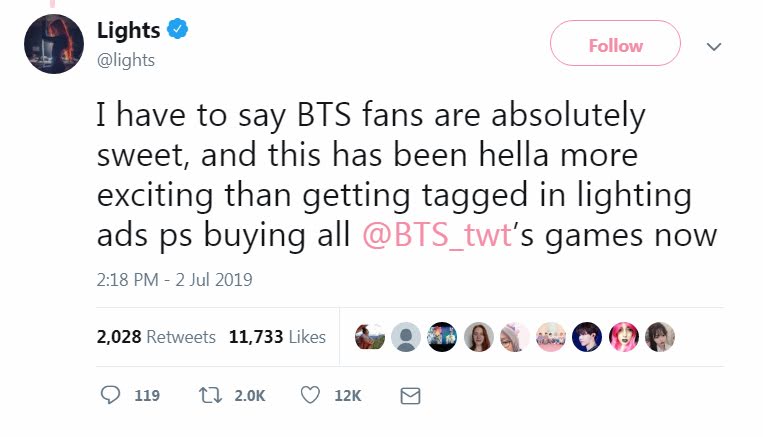Click the Lights profile picture

pyautogui.click(x=54, y=44)
